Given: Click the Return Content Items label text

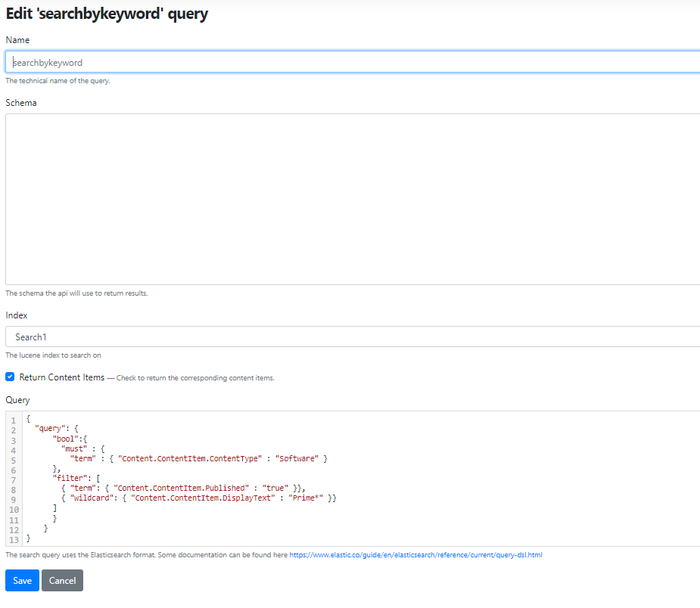Looking at the screenshot, I should click(x=62, y=377).
